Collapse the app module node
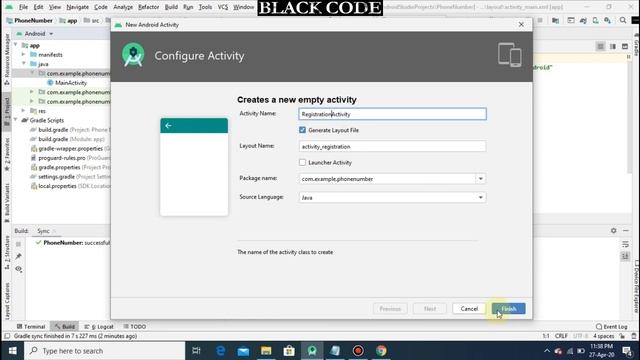Viewport: 640px width, 360px height. click(x=16, y=45)
